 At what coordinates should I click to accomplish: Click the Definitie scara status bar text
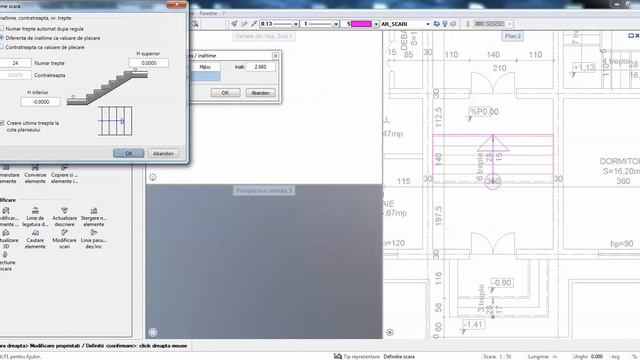point(399,357)
